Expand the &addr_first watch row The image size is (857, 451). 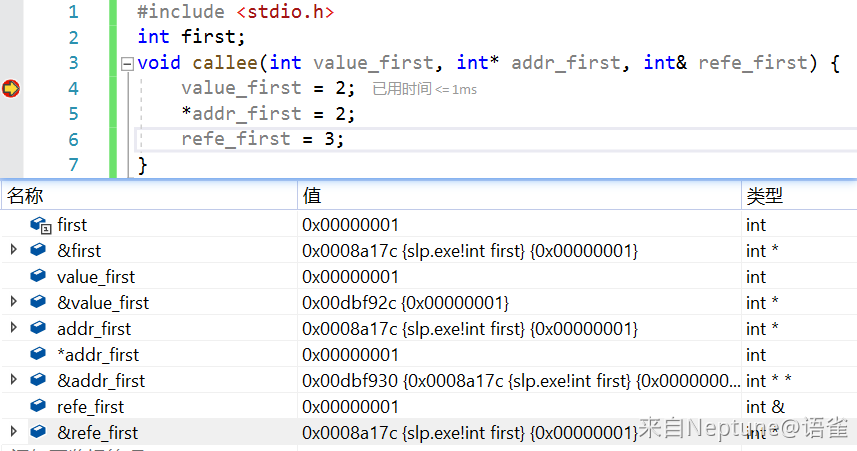(x=14, y=380)
